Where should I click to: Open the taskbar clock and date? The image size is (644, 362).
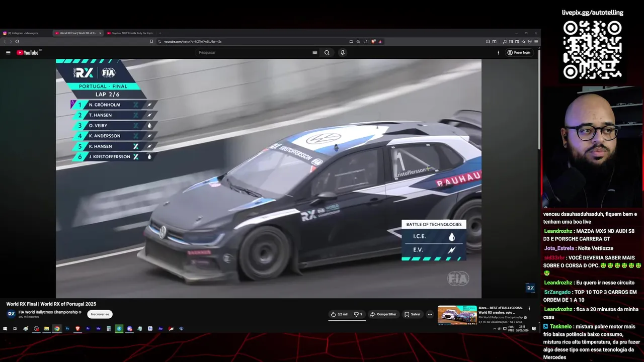pyautogui.click(x=522, y=329)
